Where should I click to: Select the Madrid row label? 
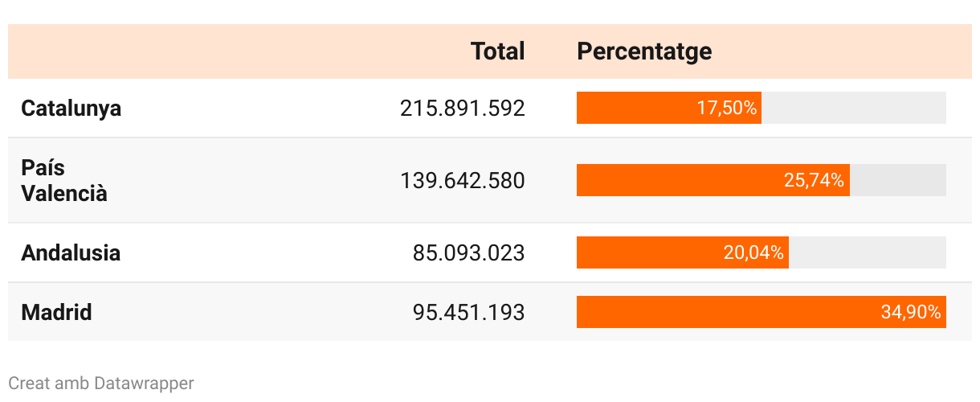click(x=56, y=312)
